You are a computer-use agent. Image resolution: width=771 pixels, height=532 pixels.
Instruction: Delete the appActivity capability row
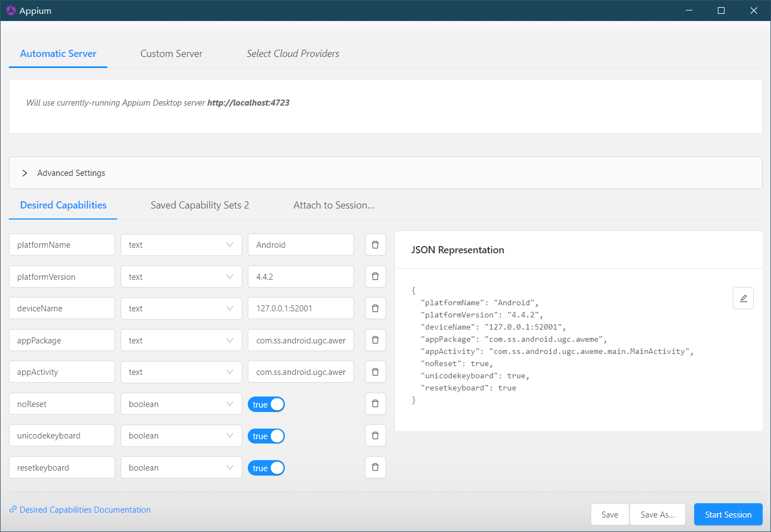375,372
